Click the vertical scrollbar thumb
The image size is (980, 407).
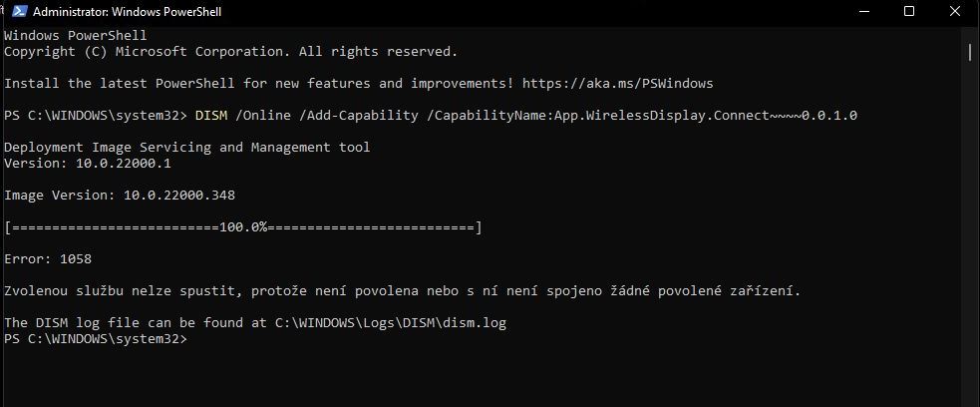pos(972,53)
